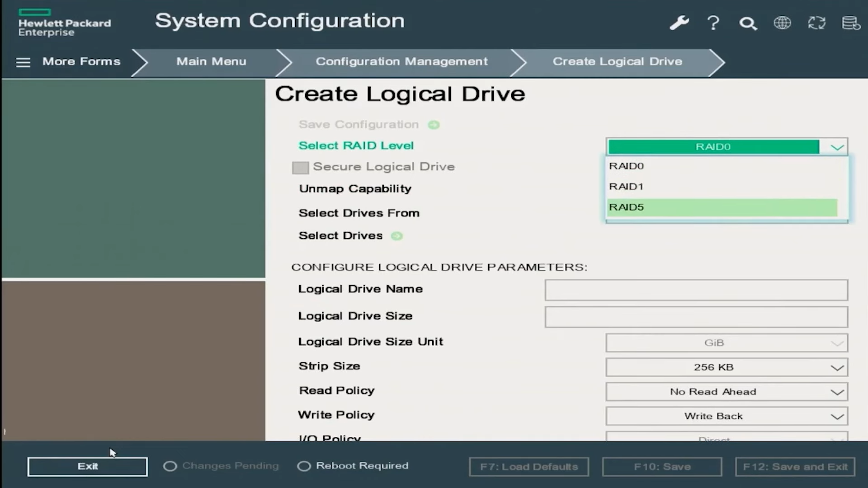Click the Logical Drive Name field
The height and width of the screenshot is (488, 868).
696,290
